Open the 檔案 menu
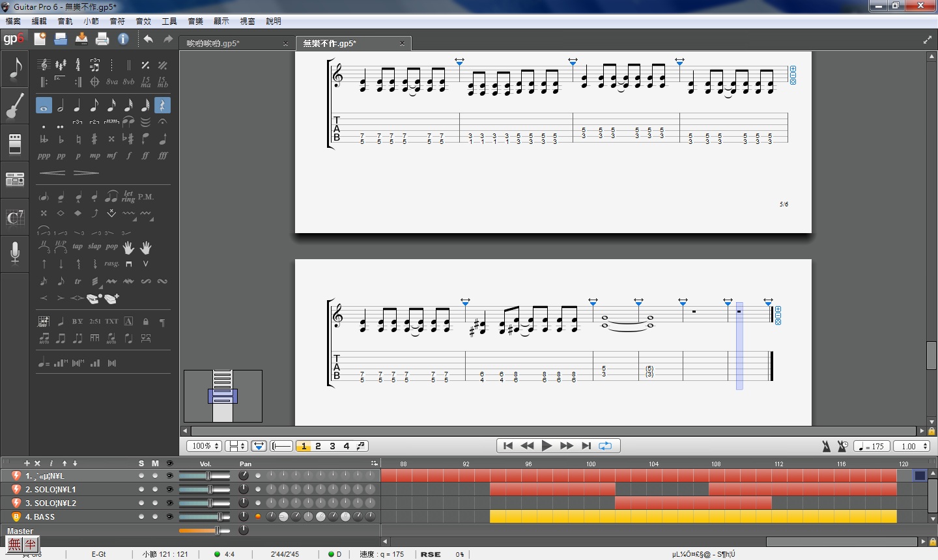The width and height of the screenshot is (938, 560). (13, 21)
